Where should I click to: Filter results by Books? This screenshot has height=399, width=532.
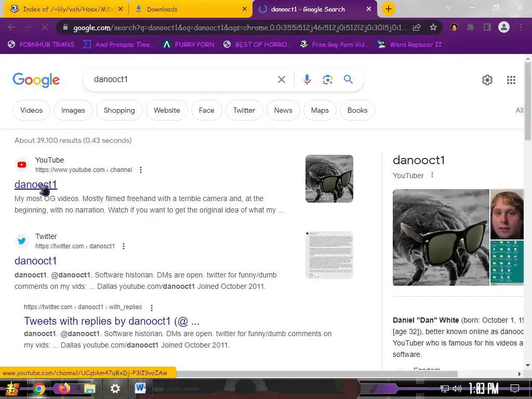(357, 110)
